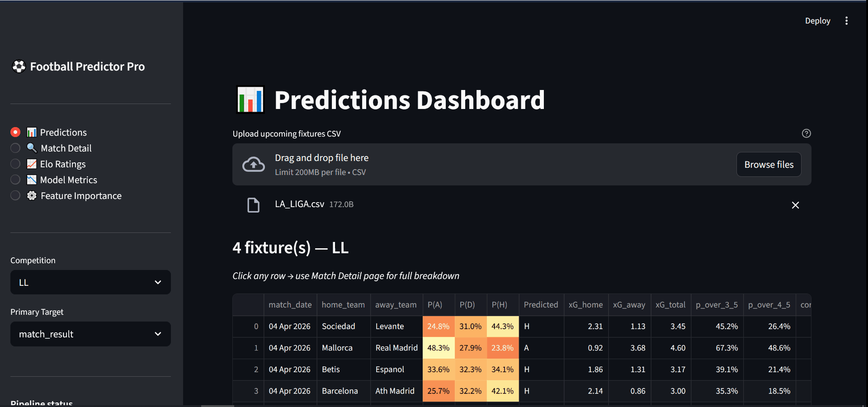Click the cloud upload icon in the drop area

point(254,164)
